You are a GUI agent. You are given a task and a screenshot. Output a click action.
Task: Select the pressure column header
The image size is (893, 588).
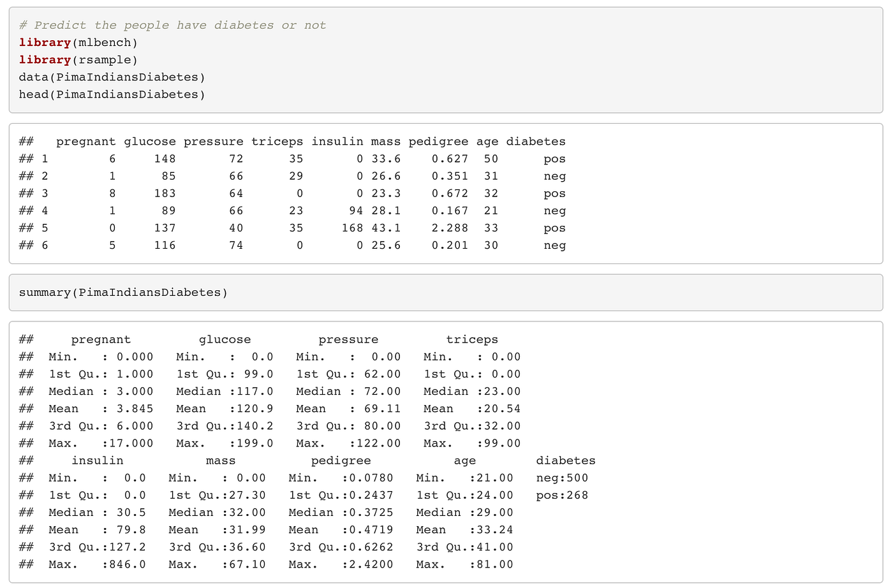213,141
